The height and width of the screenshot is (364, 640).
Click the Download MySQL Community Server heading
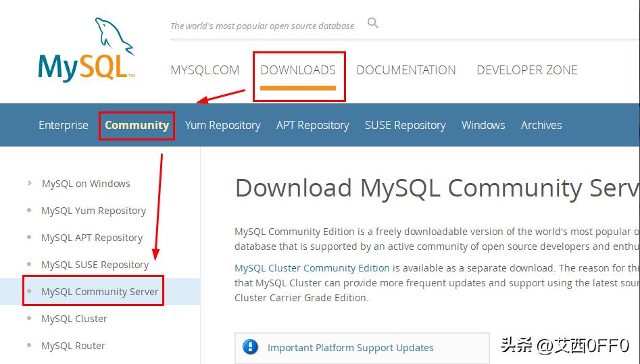pyautogui.click(x=437, y=188)
